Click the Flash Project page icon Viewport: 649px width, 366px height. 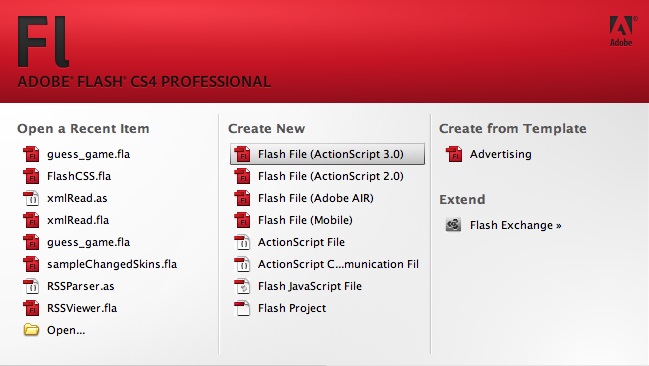[x=243, y=308]
